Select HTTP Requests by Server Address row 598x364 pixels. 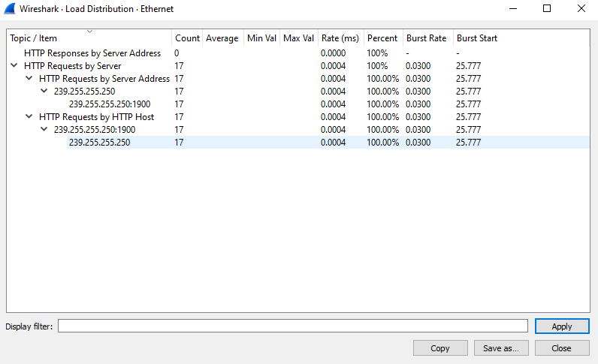coord(297,79)
